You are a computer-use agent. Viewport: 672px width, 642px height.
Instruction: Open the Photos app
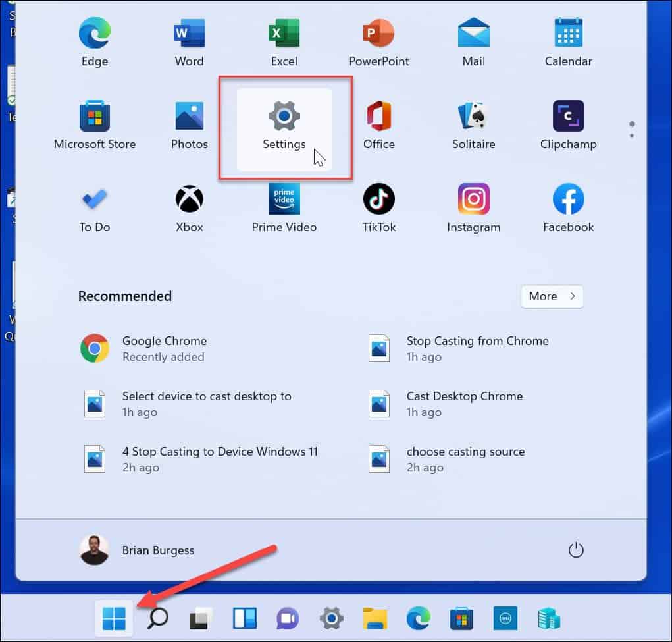coord(189,124)
